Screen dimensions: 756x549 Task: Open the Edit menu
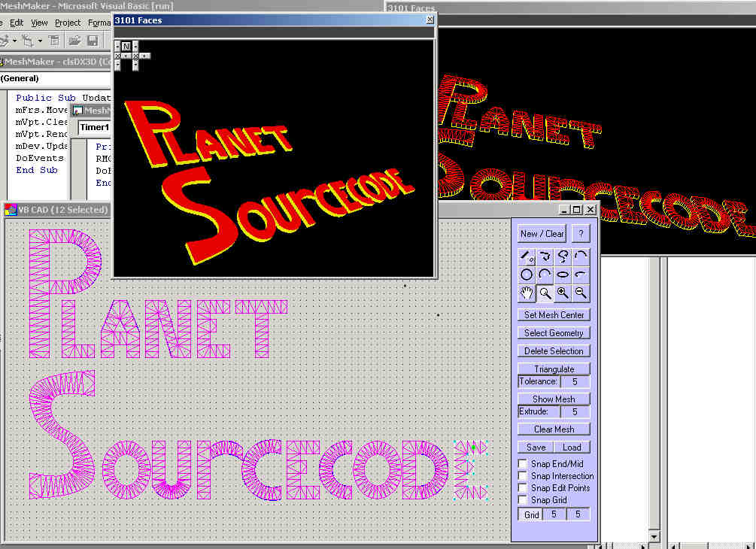coord(17,23)
